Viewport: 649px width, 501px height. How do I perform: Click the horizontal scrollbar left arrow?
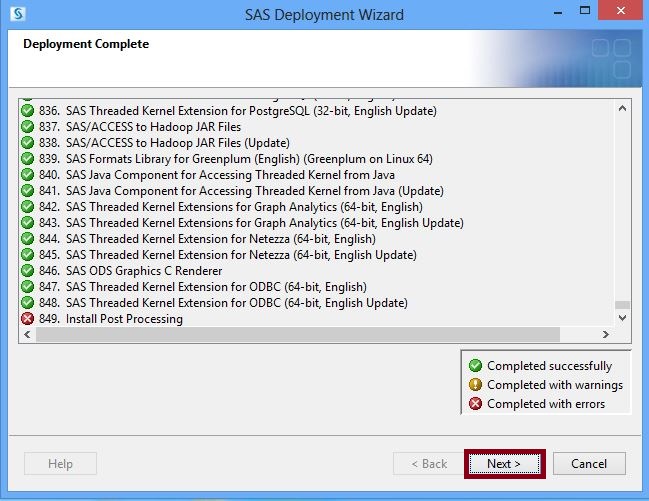[27, 334]
